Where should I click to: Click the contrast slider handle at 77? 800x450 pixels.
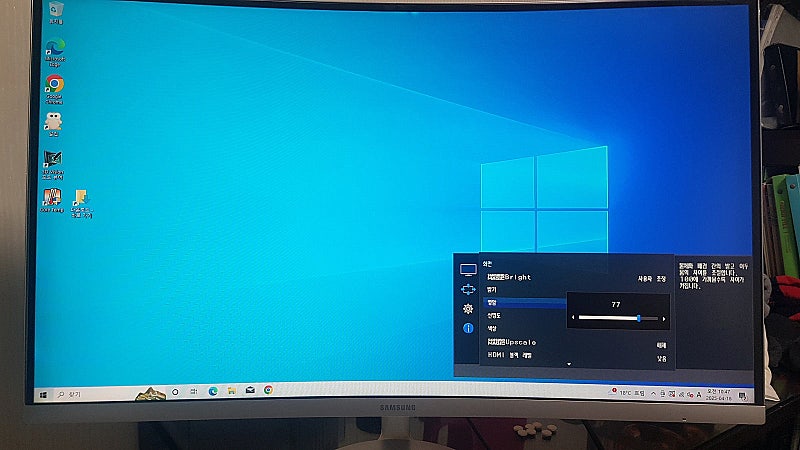click(639, 318)
